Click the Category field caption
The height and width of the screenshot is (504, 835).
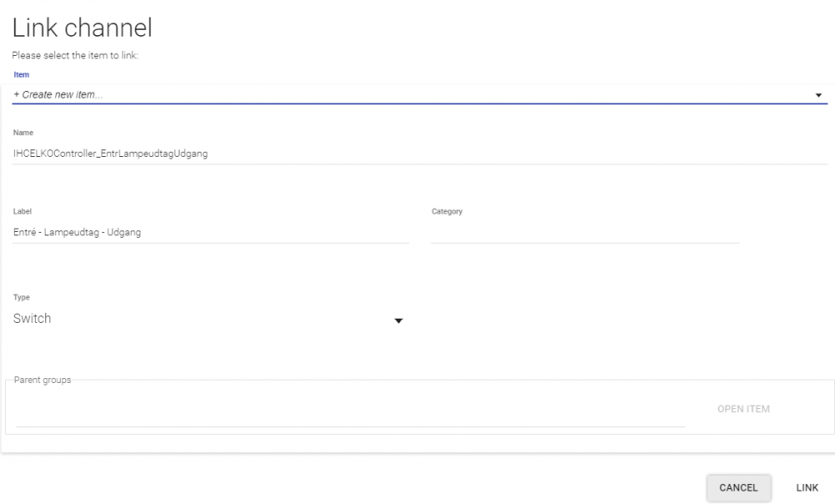click(x=447, y=212)
